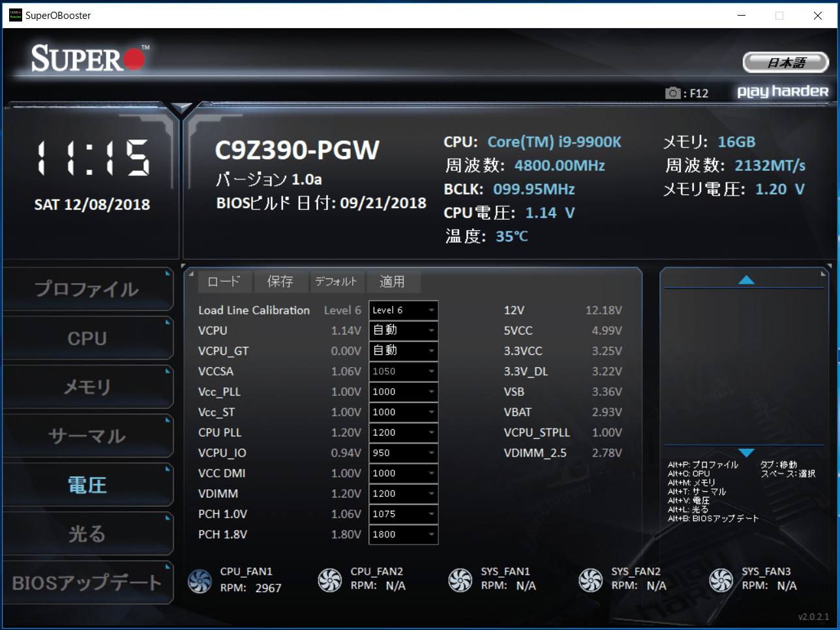Click the VCPU_STPLL reading 1.00V

click(607, 432)
